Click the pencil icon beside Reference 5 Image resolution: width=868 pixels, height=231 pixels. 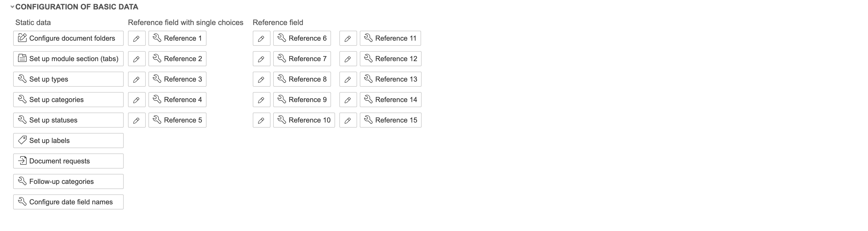click(137, 120)
